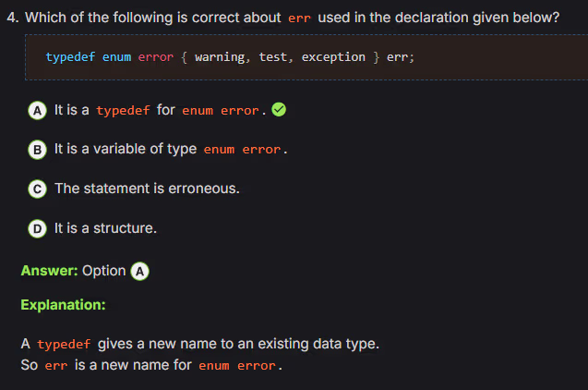
Task: Select the option C letter badge
Action: [37, 189]
